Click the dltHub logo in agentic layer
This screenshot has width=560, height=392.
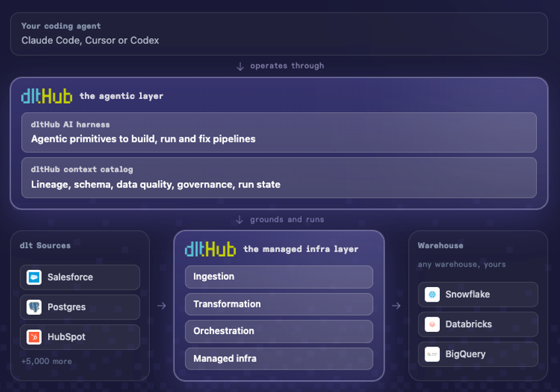(47, 96)
